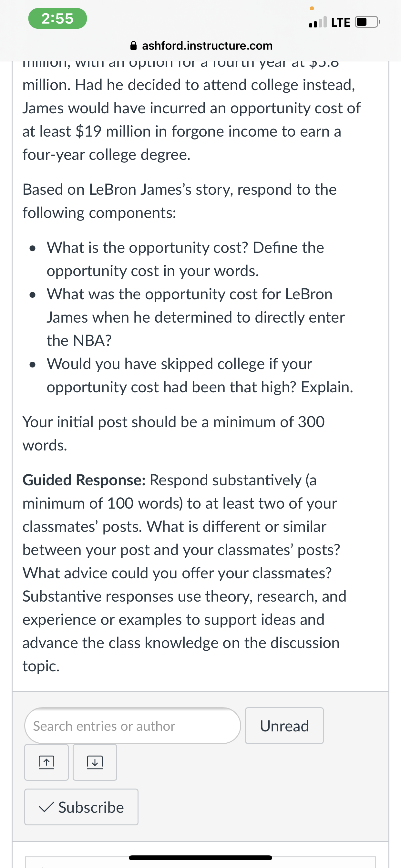The width and height of the screenshot is (401, 868).
Task: Tap the cellular signal bars icon
Action: pyautogui.click(x=318, y=22)
